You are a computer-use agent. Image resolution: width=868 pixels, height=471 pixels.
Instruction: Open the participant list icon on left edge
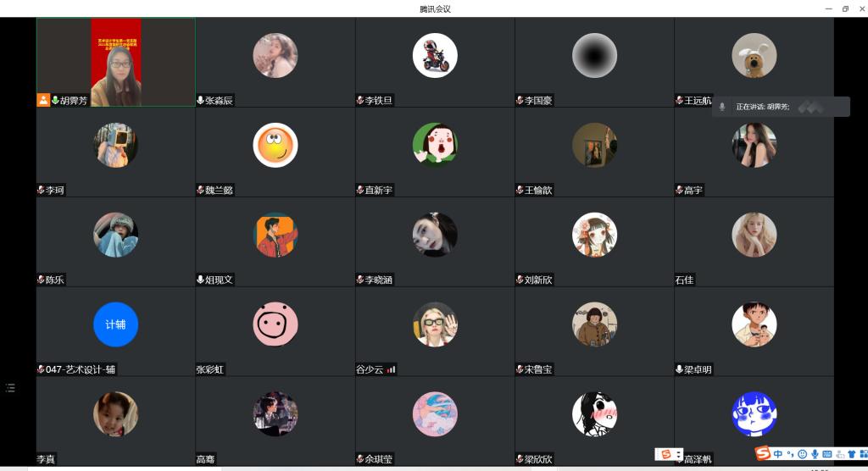click(x=10, y=388)
